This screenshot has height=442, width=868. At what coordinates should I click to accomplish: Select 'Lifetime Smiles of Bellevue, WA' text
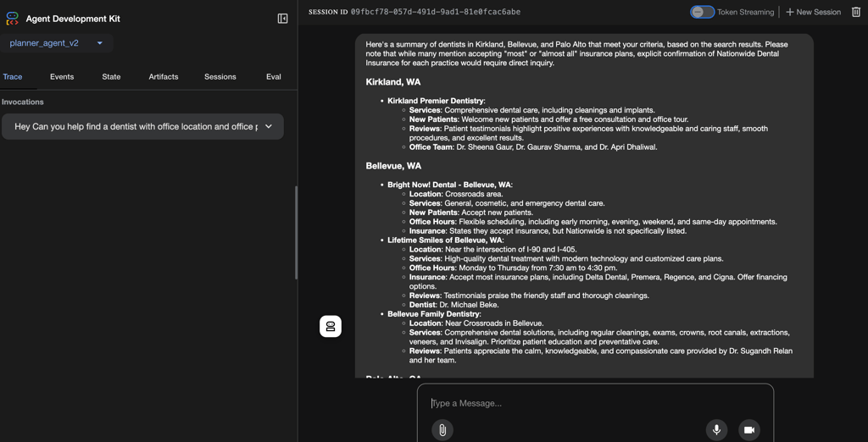click(444, 240)
